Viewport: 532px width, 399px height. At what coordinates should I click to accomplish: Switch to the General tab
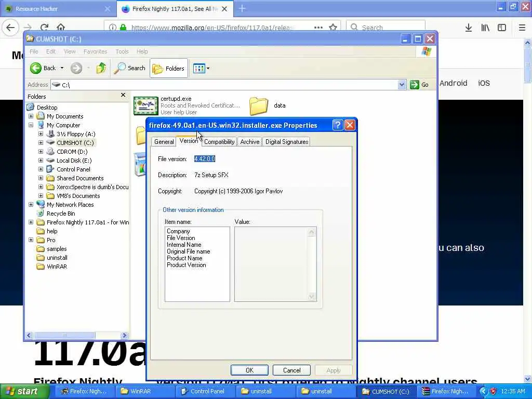tap(164, 142)
